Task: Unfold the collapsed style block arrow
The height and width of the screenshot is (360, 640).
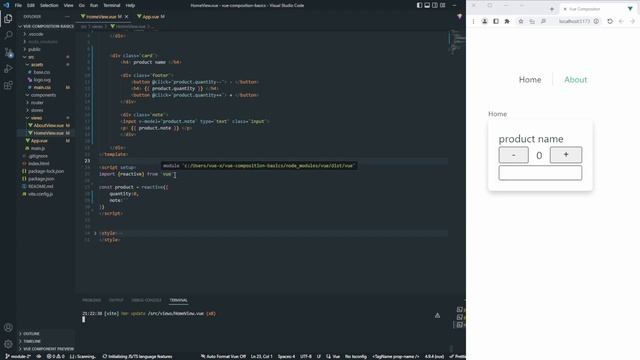Action: coord(95,233)
